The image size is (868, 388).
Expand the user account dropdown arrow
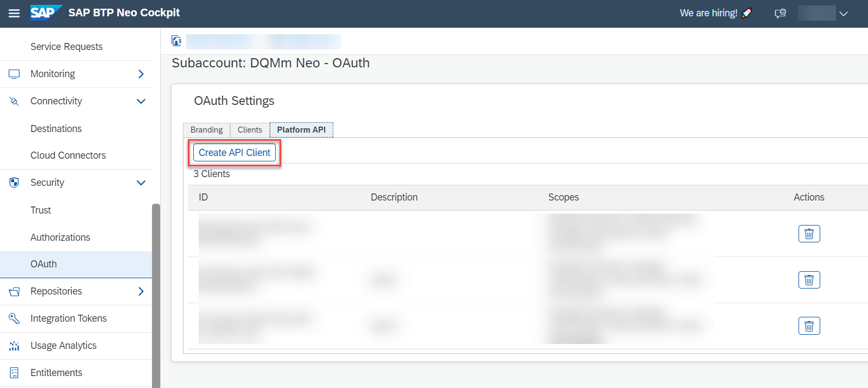(843, 14)
